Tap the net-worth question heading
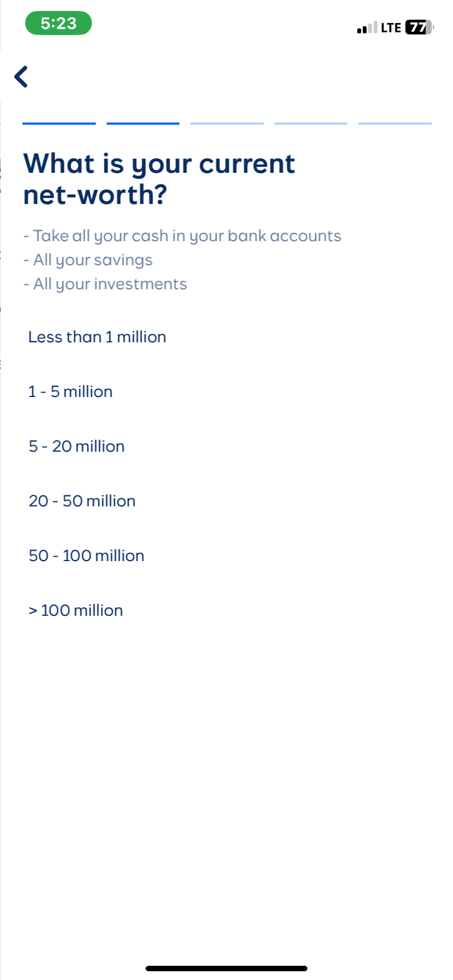 click(159, 179)
